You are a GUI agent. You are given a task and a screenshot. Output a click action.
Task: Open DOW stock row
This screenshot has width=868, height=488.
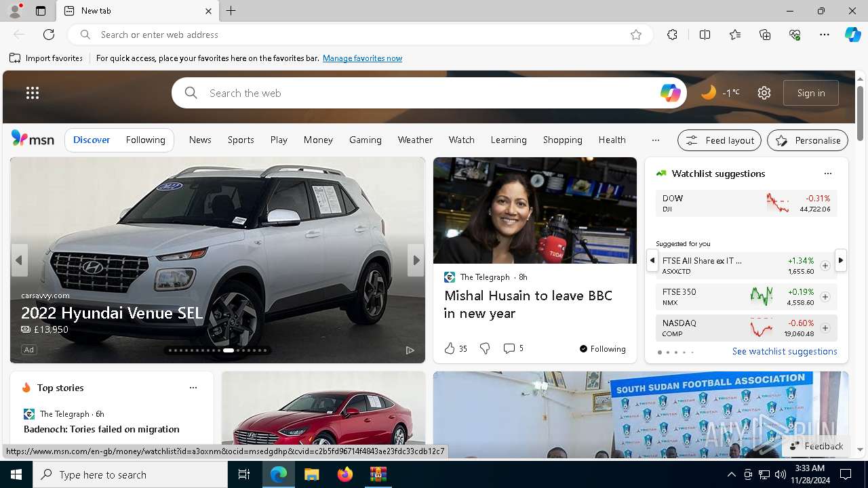click(746, 203)
